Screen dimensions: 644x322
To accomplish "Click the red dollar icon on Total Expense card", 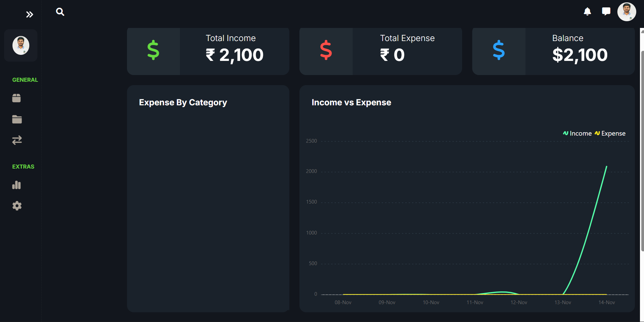I will point(325,51).
